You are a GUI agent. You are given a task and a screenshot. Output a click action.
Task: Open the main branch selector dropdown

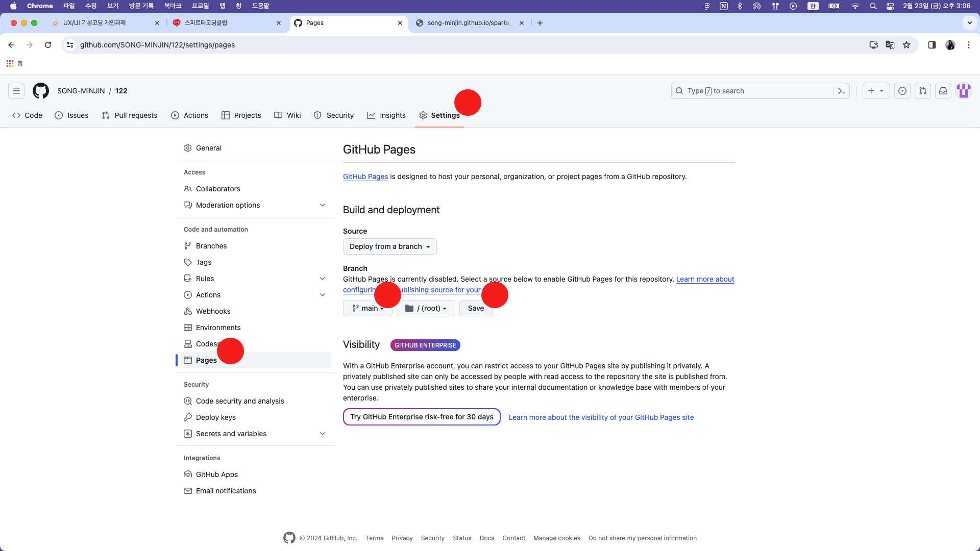pos(367,308)
